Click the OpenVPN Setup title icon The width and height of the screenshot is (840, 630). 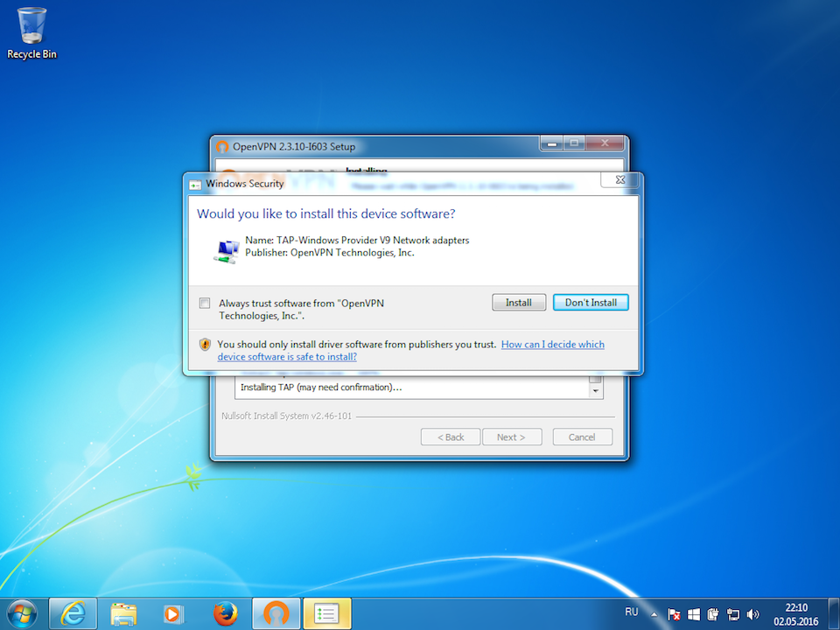[x=221, y=147]
